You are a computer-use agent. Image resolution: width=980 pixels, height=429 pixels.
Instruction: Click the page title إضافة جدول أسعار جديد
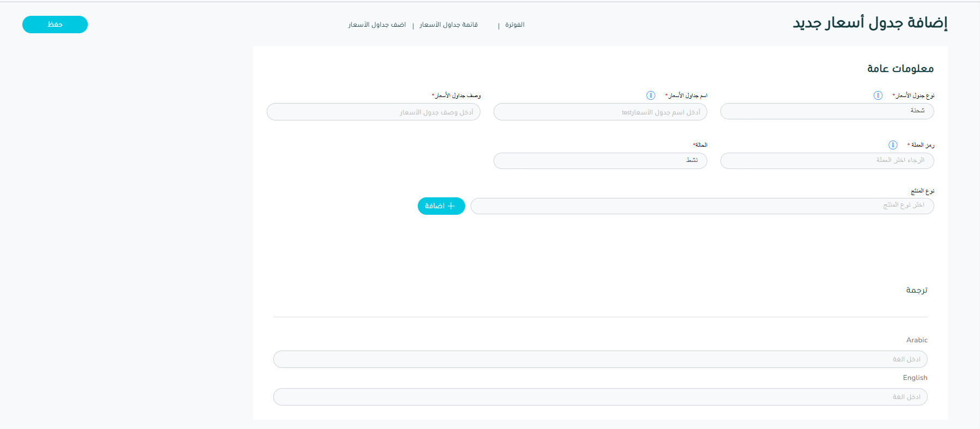(x=870, y=23)
